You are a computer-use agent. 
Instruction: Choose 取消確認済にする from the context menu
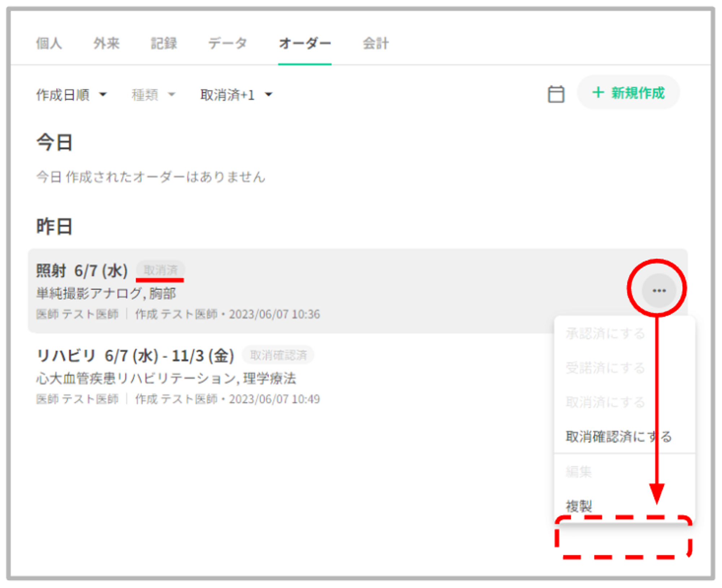pos(618,436)
